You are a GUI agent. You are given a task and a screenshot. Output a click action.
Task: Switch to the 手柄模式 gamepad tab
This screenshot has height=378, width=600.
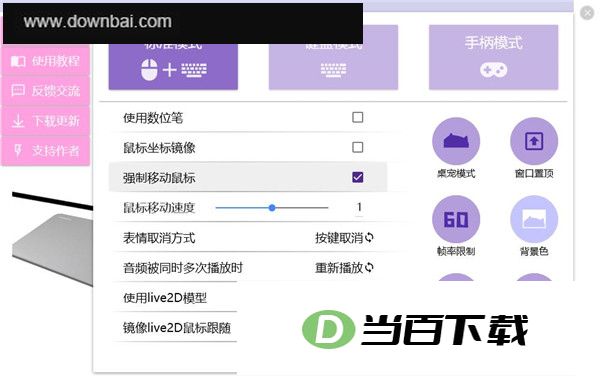coord(493,57)
